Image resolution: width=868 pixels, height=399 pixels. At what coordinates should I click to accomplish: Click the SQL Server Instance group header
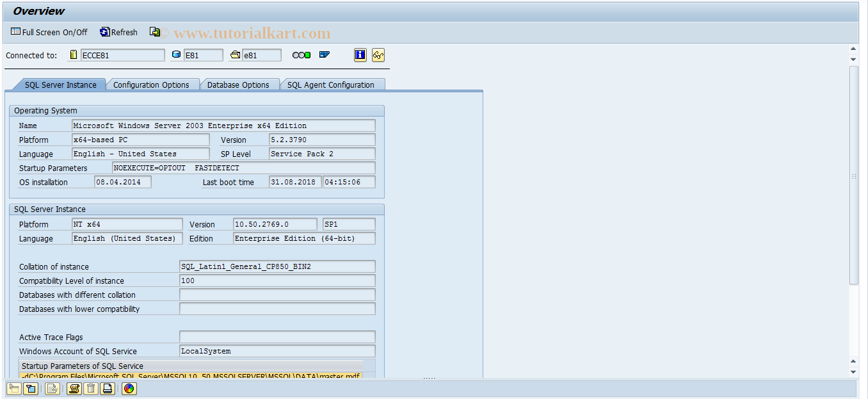[x=197, y=209]
